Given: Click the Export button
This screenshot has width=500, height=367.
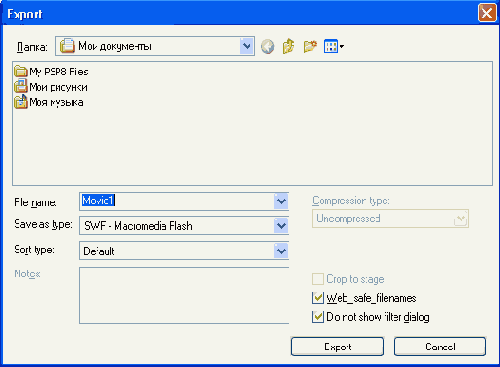Looking at the screenshot, I should (337, 347).
